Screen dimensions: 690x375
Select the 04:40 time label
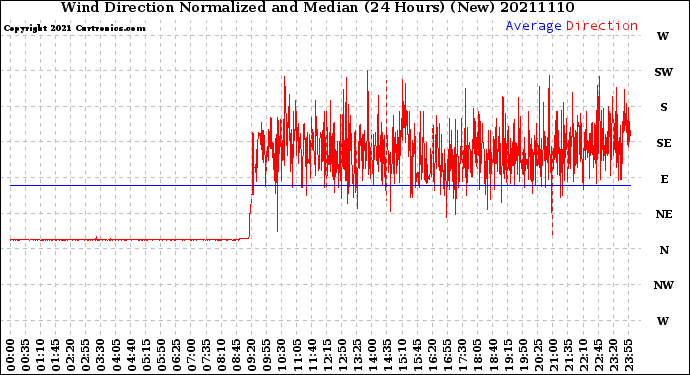(131, 355)
